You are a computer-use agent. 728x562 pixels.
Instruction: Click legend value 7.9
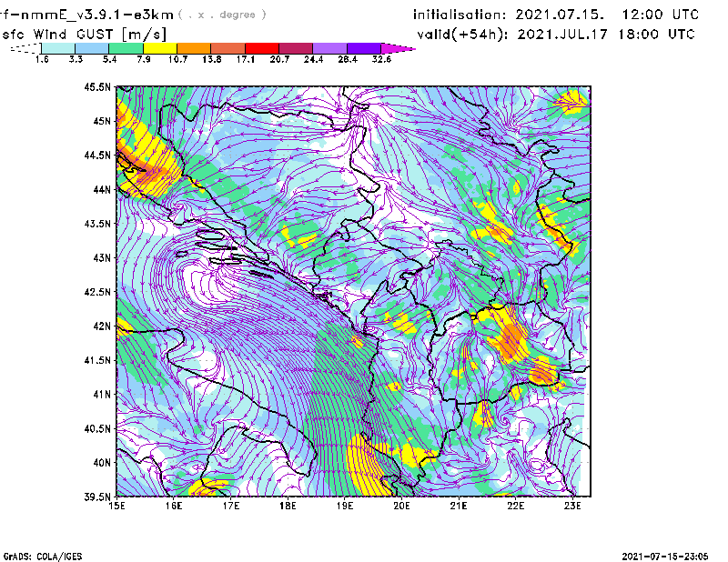(144, 59)
